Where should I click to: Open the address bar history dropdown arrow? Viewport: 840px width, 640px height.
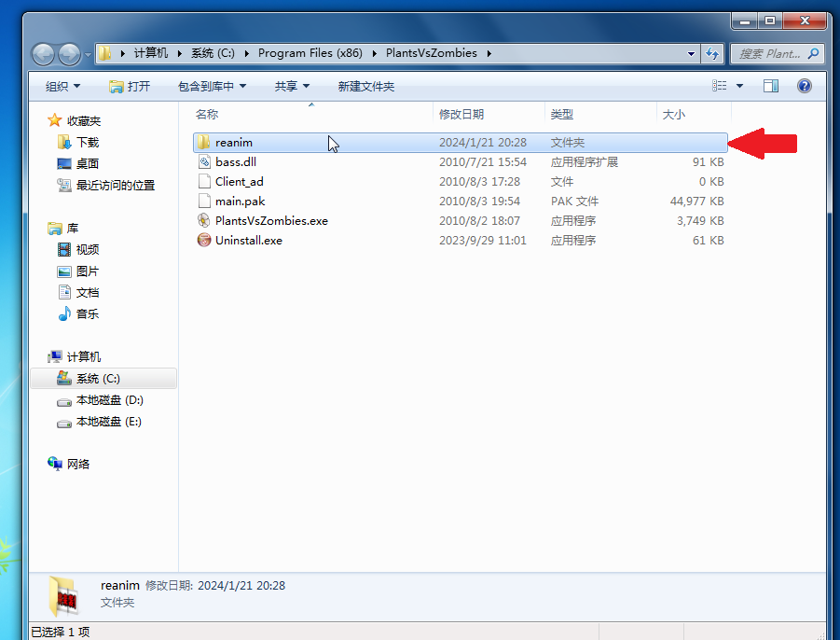691,53
